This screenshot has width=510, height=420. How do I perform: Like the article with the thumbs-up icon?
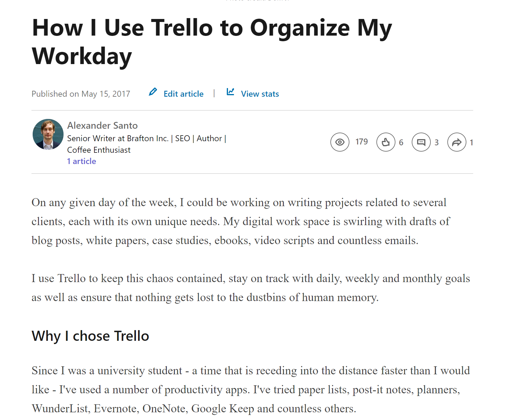tap(386, 142)
